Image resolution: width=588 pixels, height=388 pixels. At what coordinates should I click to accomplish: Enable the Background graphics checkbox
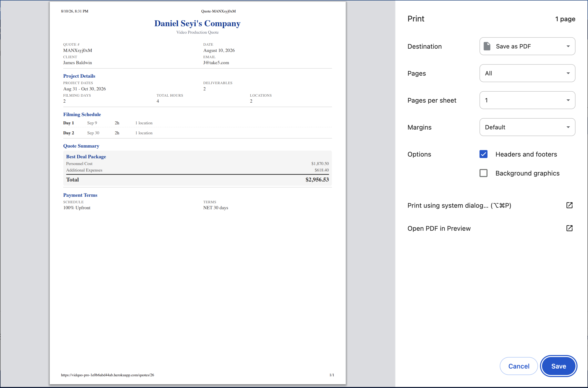483,173
